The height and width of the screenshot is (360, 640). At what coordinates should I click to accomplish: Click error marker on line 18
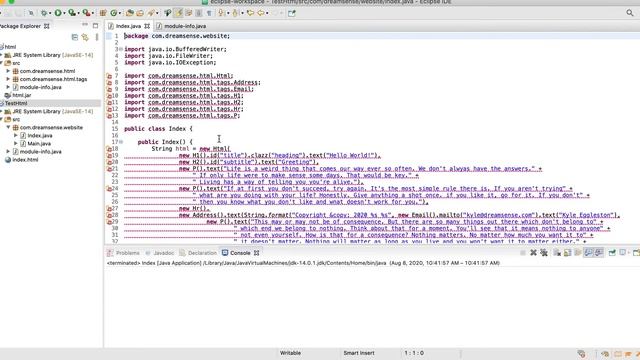[x=109, y=149]
